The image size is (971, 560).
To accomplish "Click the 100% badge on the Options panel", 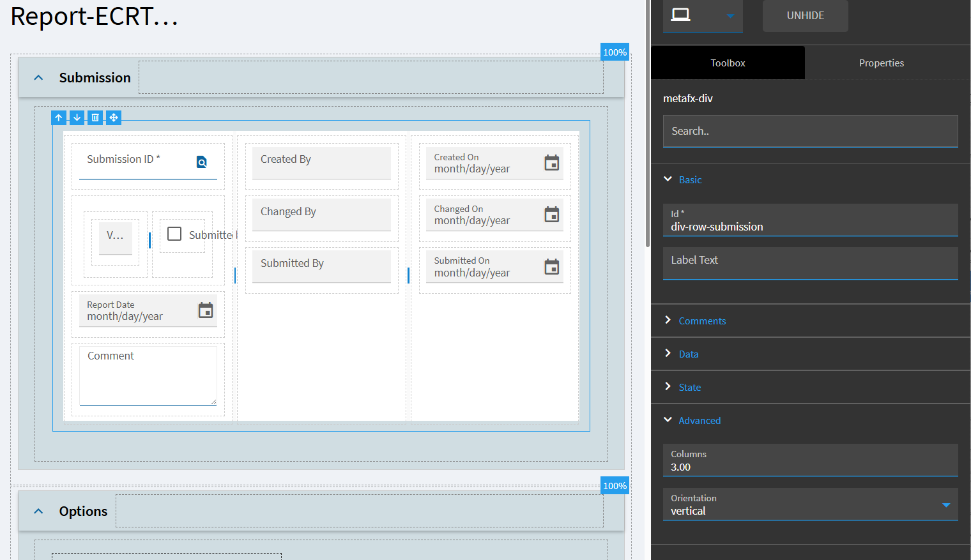I will click(615, 486).
